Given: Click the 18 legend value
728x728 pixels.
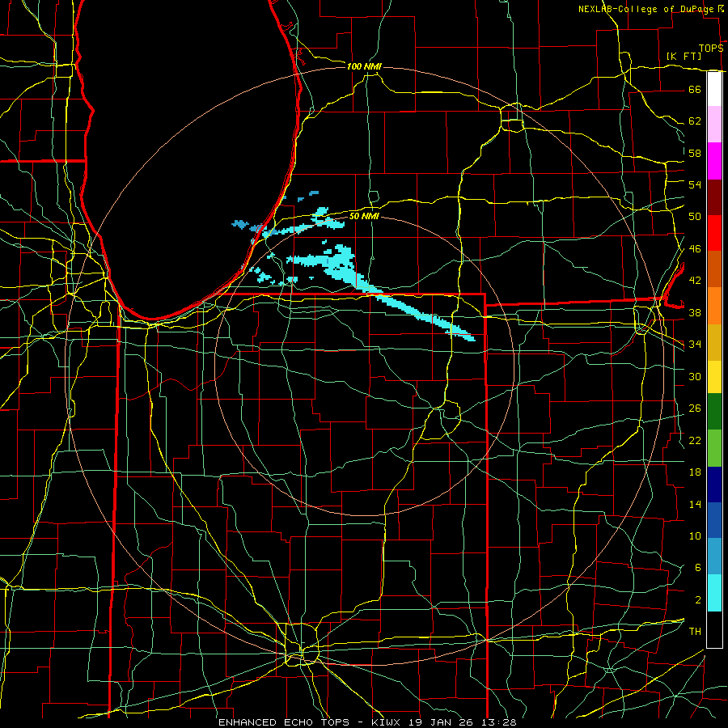Looking at the screenshot, I should coord(695,472).
